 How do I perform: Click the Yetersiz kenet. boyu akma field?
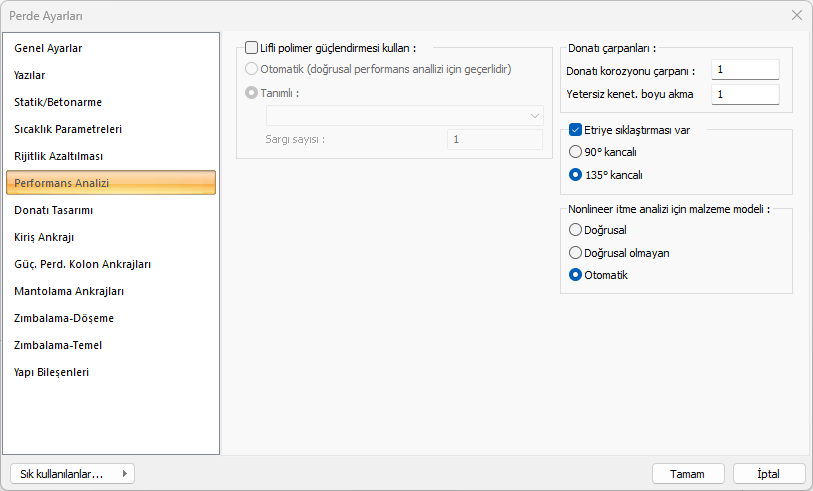pyautogui.click(x=745, y=94)
